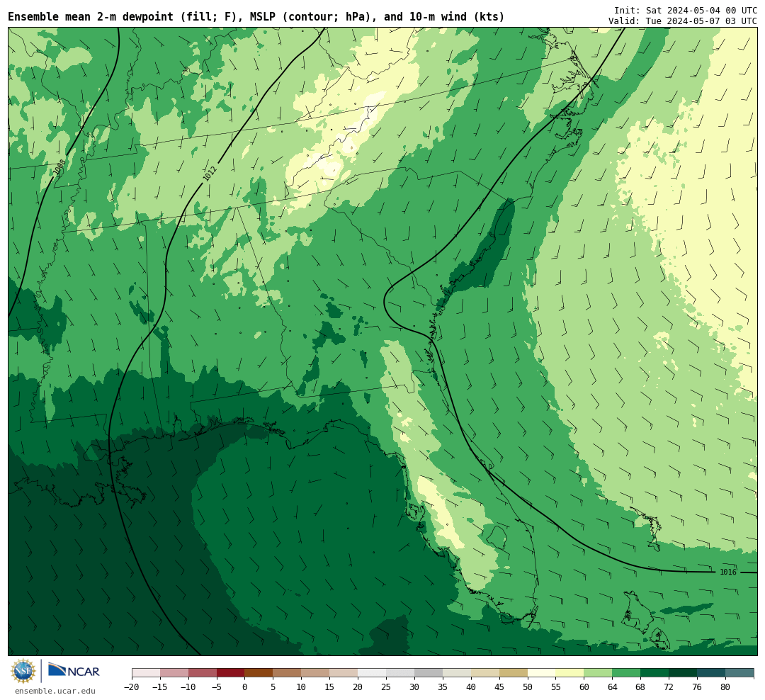Click the -20 tick label on colorbar
The image size is (765, 700).
coord(132,687)
